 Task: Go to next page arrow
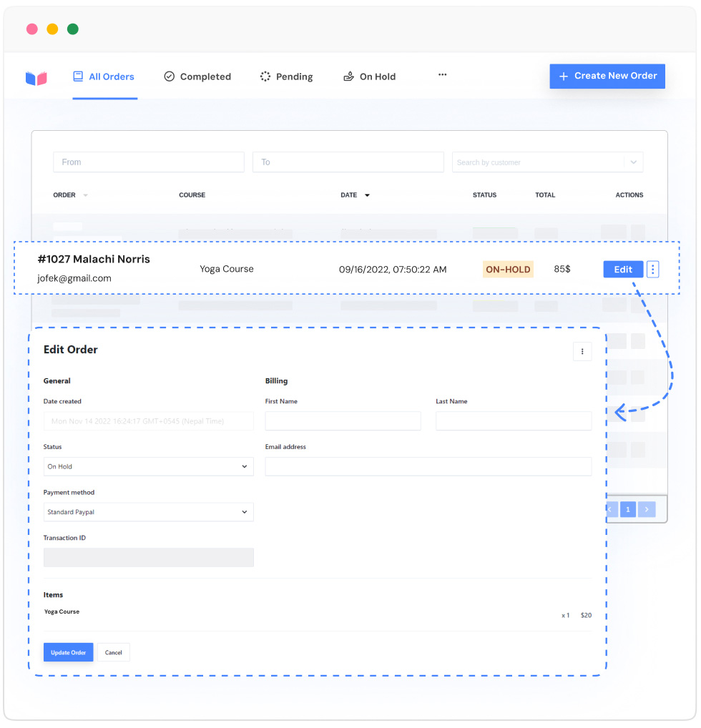(647, 509)
